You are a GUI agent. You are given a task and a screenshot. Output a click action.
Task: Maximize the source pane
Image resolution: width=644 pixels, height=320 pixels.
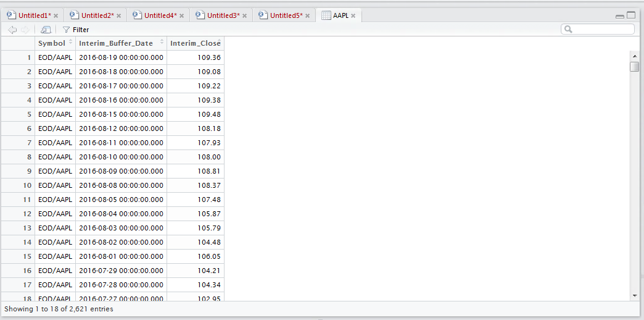click(x=630, y=15)
